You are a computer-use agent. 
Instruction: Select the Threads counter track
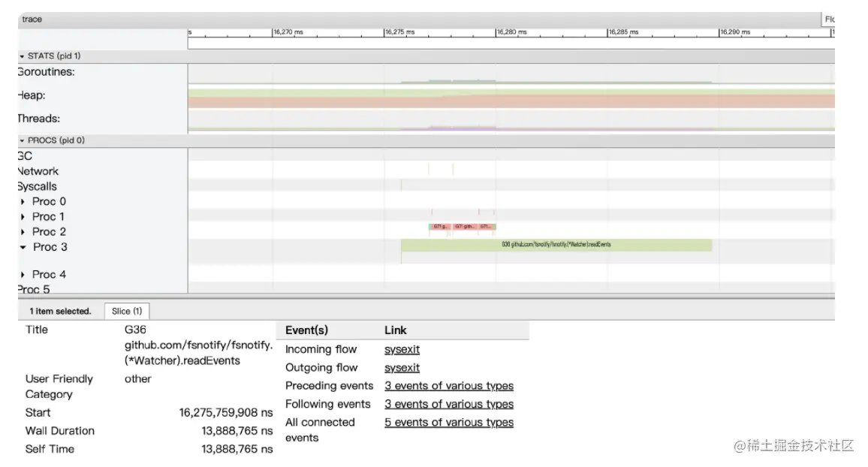tap(511, 121)
